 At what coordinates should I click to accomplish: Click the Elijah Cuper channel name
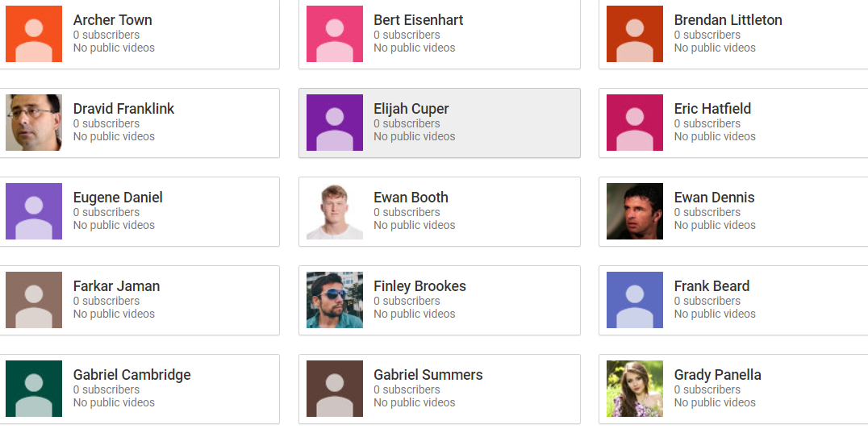click(x=411, y=109)
